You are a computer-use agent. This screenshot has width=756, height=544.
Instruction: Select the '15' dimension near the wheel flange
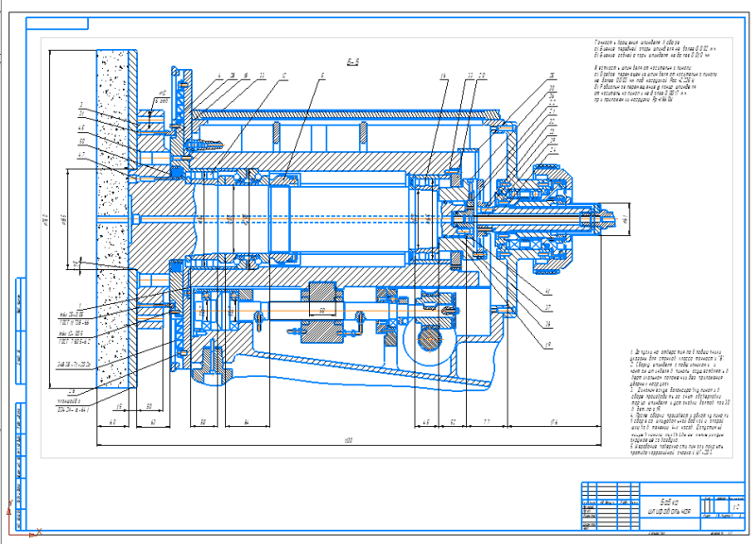pyautogui.click(x=120, y=407)
